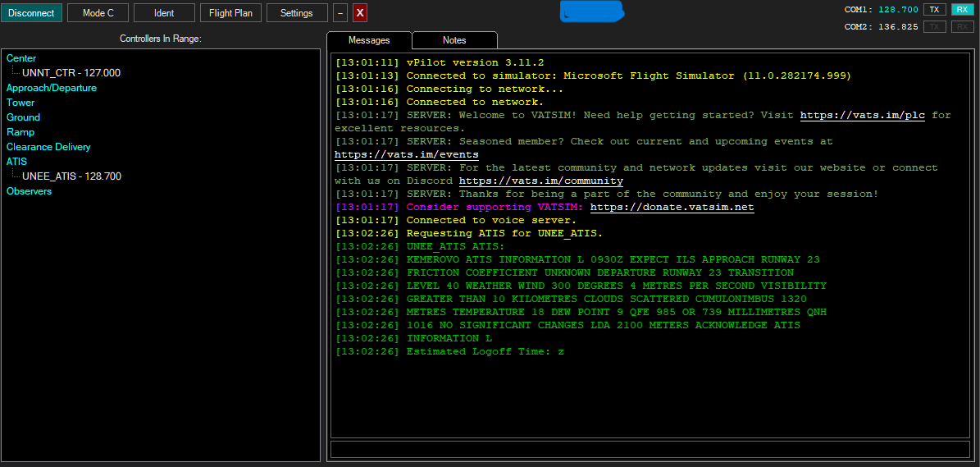The height and width of the screenshot is (467, 980).
Task: Close vPilot using the red X
Action: point(359,13)
